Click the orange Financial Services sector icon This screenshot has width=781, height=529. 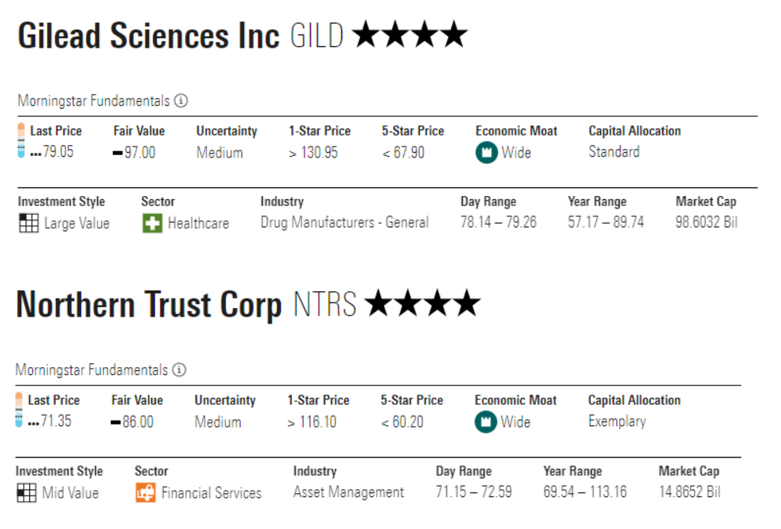point(145,492)
